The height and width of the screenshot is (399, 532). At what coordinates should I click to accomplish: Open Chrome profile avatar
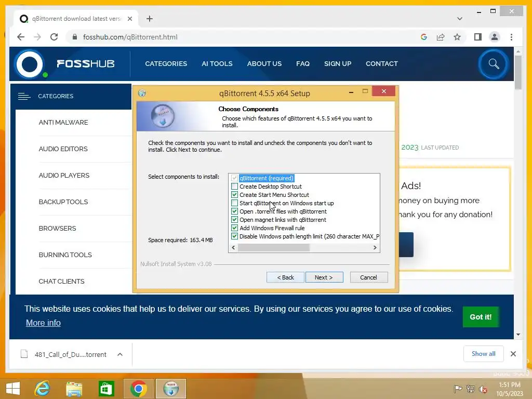pyautogui.click(x=495, y=37)
